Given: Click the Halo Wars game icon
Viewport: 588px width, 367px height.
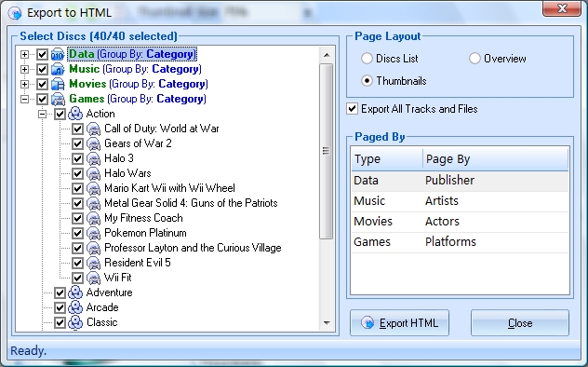Looking at the screenshot, I should pyautogui.click(x=93, y=173).
